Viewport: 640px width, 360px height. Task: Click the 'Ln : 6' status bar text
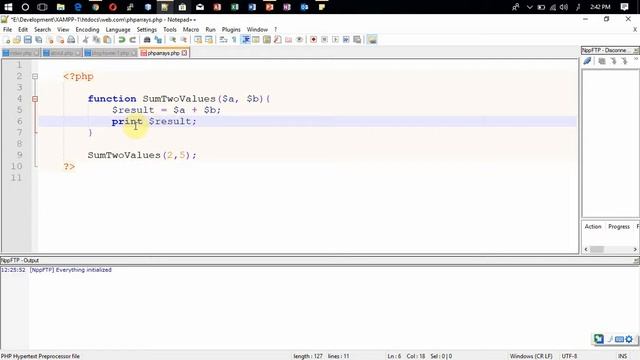pyautogui.click(x=394, y=356)
